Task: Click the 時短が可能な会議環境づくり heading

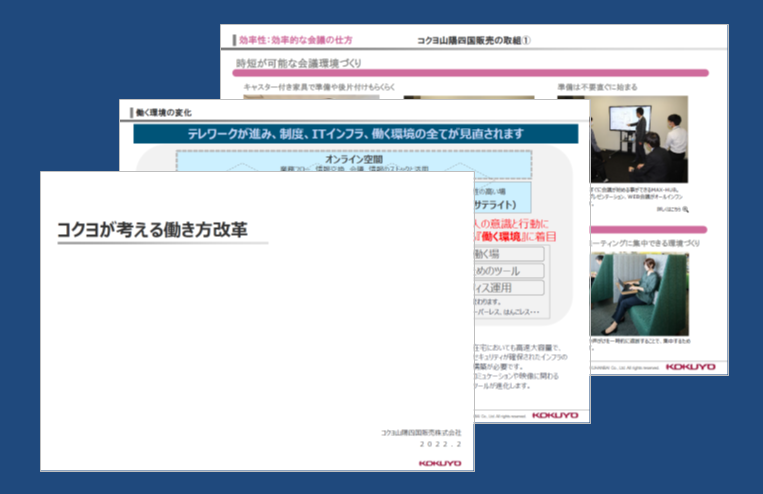Action: [x=299, y=63]
